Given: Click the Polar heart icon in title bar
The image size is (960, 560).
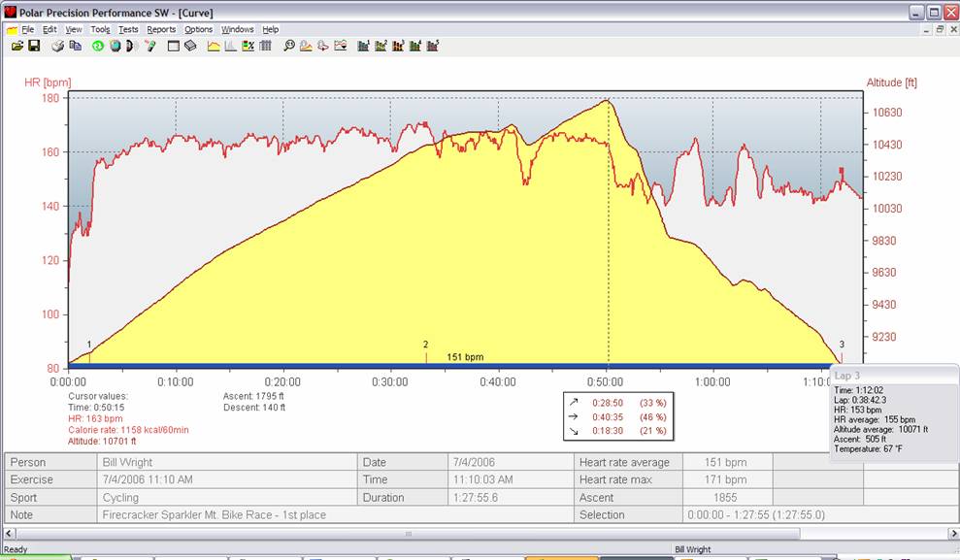Looking at the screenshot, I should point(10,12).
